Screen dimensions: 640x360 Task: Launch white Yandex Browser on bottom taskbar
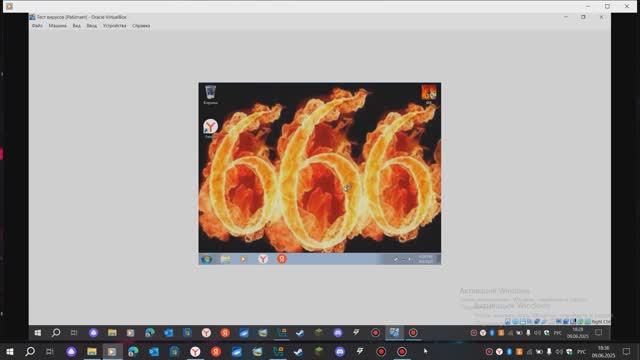pos(195,351)
